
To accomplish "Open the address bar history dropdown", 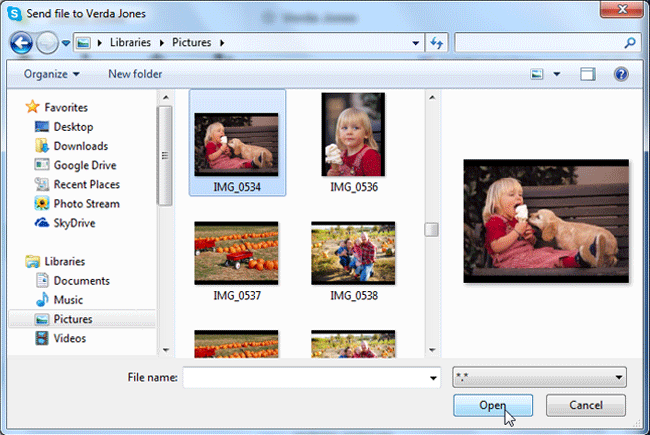I will pyautogui.click(x=415, y=43).
